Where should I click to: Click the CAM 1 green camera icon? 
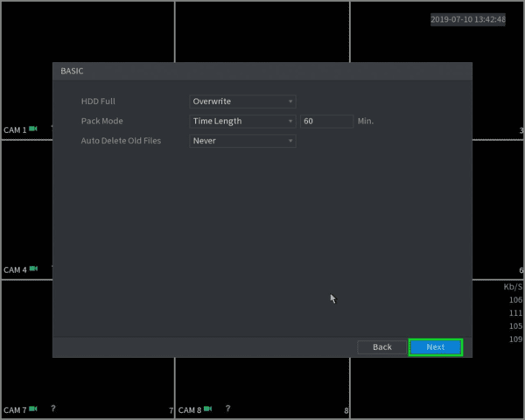tap(33, 129)
